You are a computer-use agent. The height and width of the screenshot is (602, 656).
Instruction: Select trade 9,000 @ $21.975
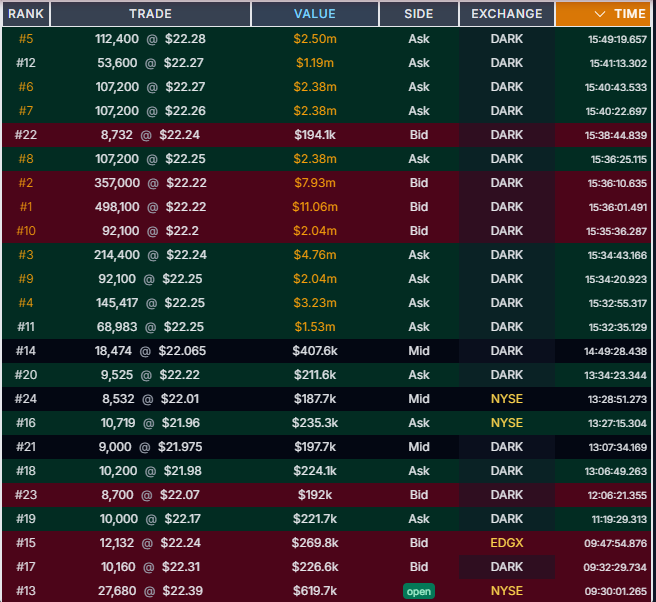click(x=150, y=447)
